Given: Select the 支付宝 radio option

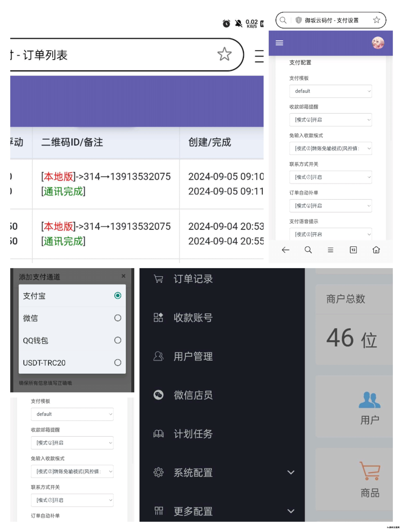Looking at the screenshot, I should coord(118,295).
